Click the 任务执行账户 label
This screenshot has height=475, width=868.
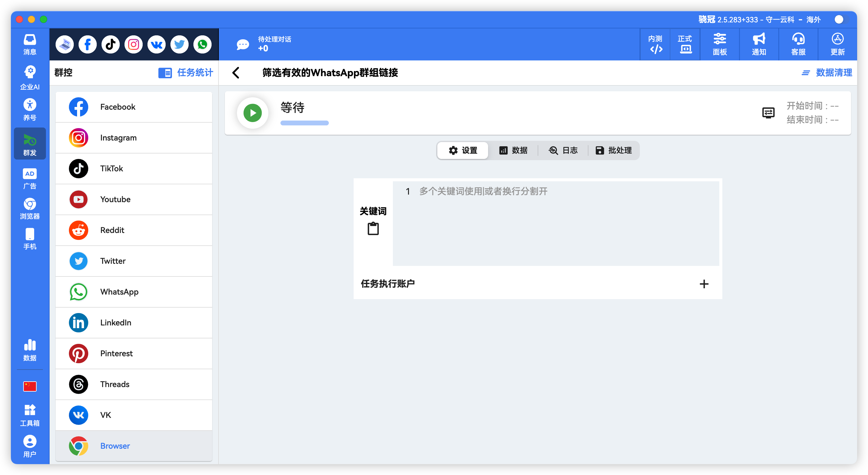pyautogui.click(x=388, y=284)
